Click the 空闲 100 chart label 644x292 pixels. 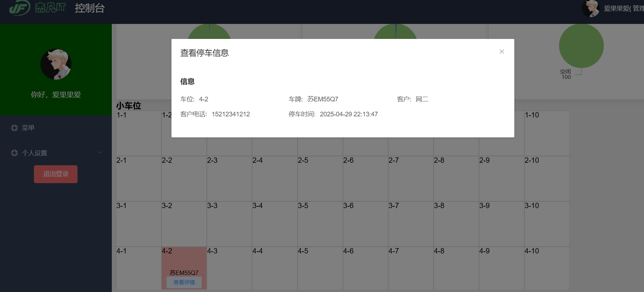coord(566,74)
